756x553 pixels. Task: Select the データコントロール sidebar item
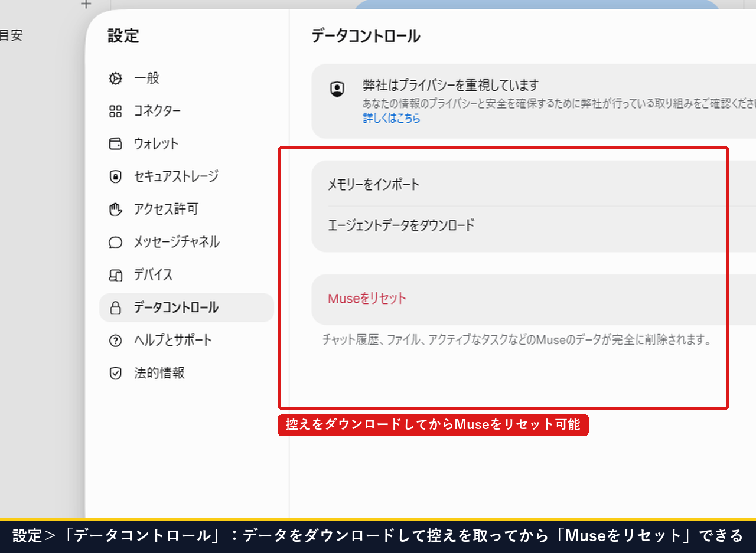[187, 307]
